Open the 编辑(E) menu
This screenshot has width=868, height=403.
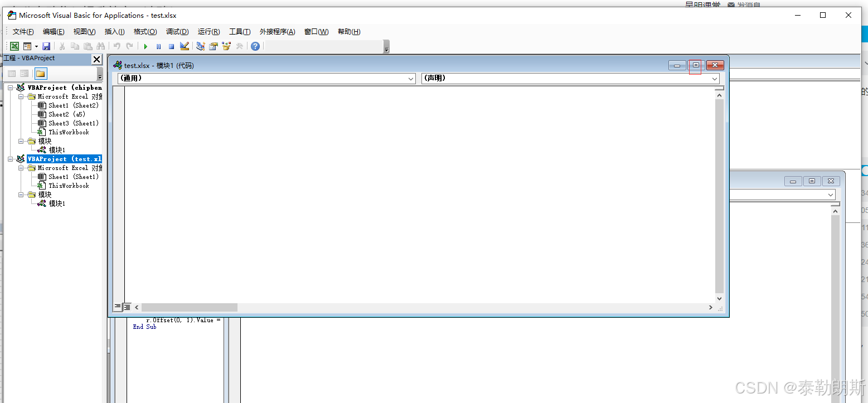[54, 32]
